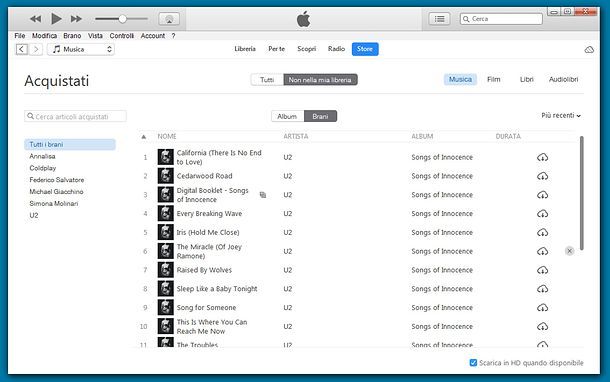610x382 pixels.
Task: Click the iCloud status icon
Action: click(x=589, y=50)
